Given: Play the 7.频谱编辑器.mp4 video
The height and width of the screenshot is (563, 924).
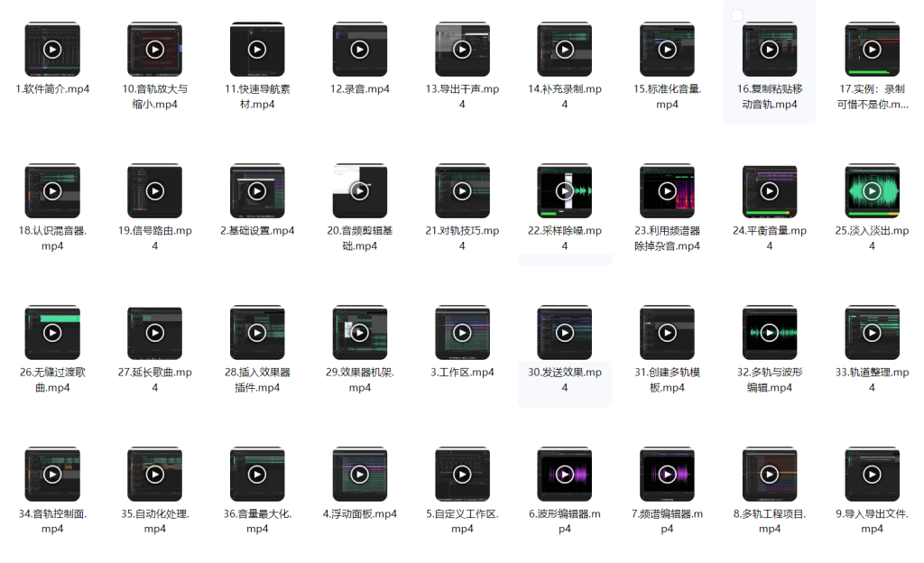Looking at the screenshot, I should click(x=667, y=475).
